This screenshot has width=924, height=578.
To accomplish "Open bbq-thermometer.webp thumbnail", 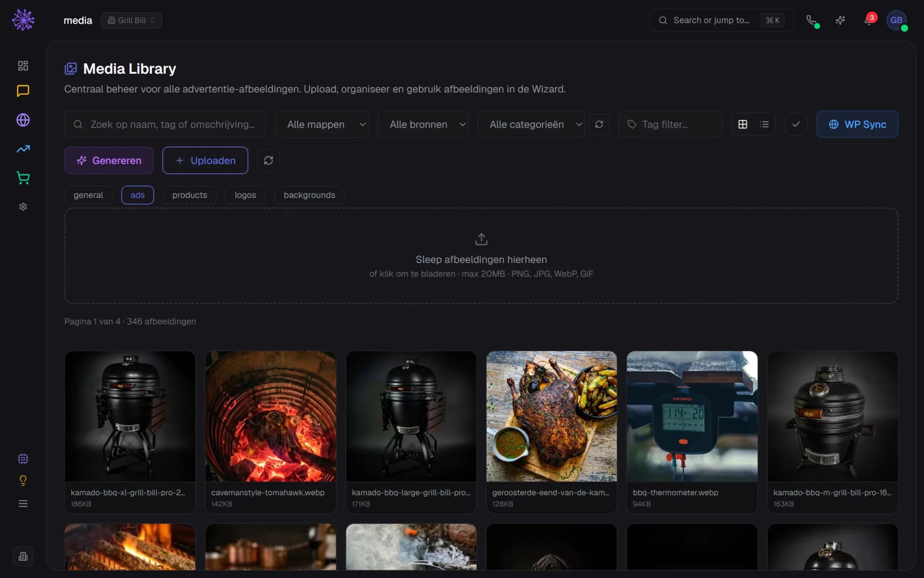I will [692, 417].
